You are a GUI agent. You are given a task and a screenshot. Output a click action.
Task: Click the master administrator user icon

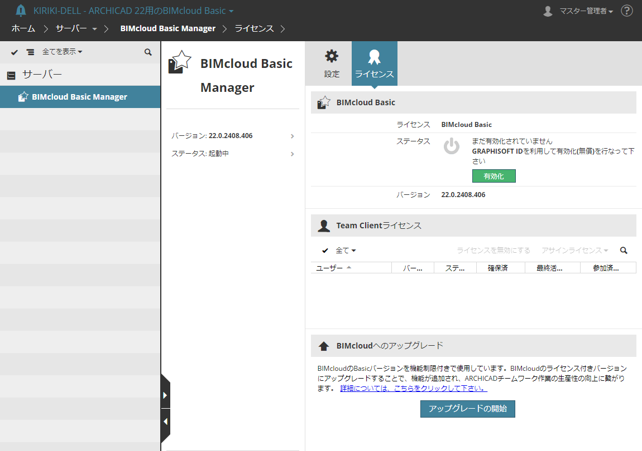(547, 11)
